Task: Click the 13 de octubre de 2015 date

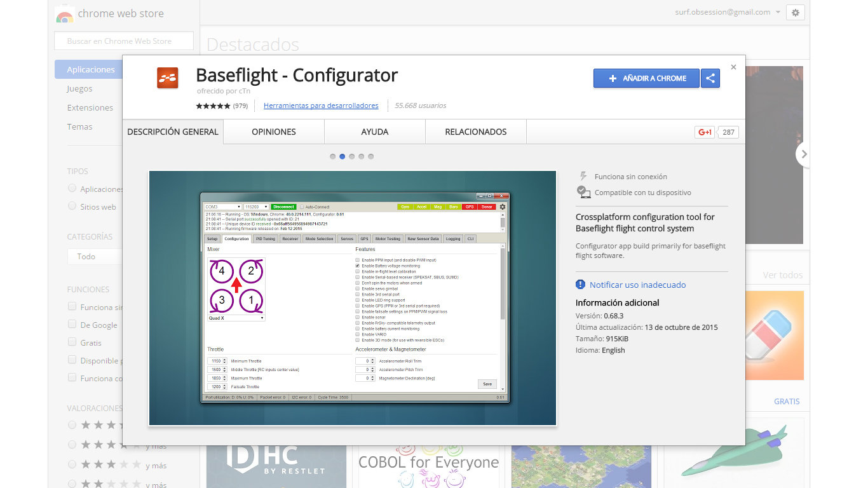Action: (681, 327)
